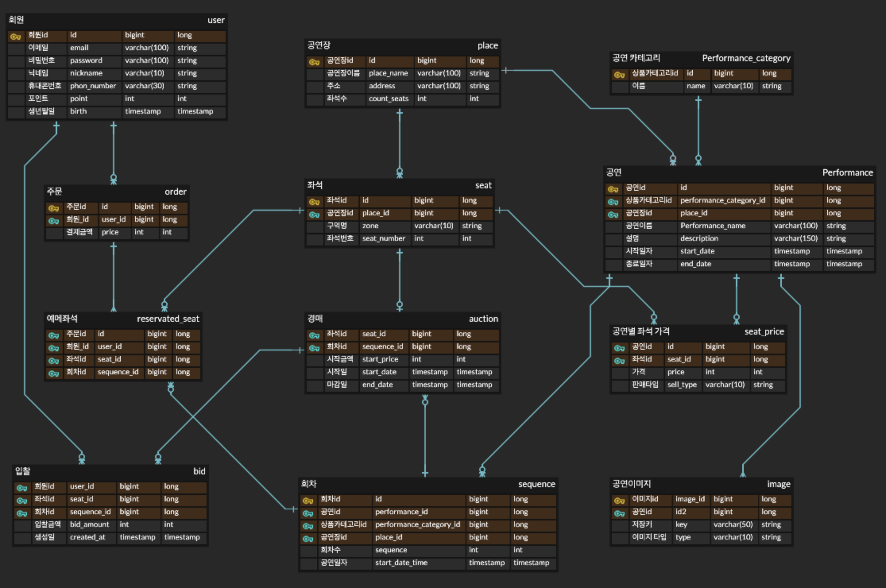Click the blue key icon for seat place_id
The width and height of the screenshot is (886, 588).
(x=314, y=215)
